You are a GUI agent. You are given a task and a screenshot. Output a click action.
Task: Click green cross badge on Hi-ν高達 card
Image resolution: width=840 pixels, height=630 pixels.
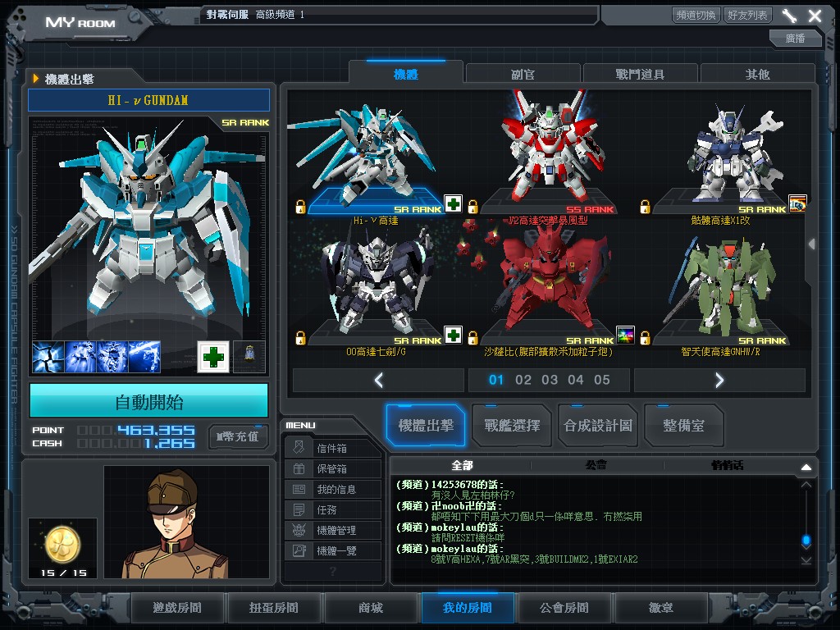point(453,203)
